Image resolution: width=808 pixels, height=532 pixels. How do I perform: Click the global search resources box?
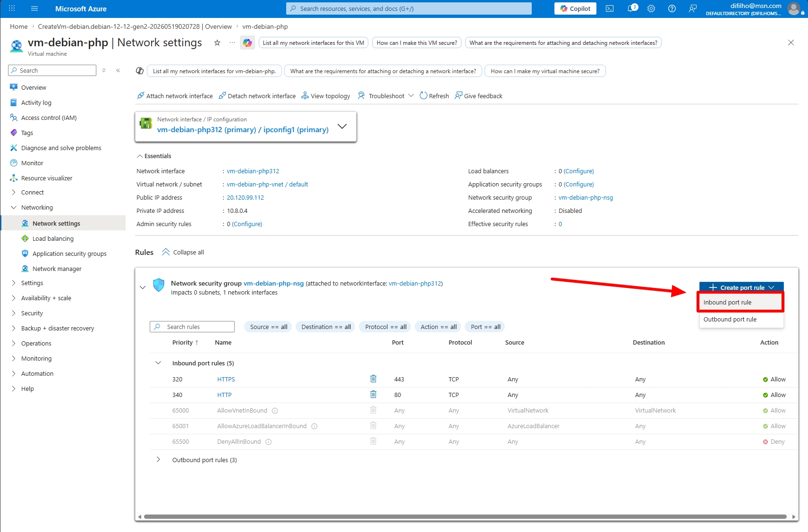409,8
